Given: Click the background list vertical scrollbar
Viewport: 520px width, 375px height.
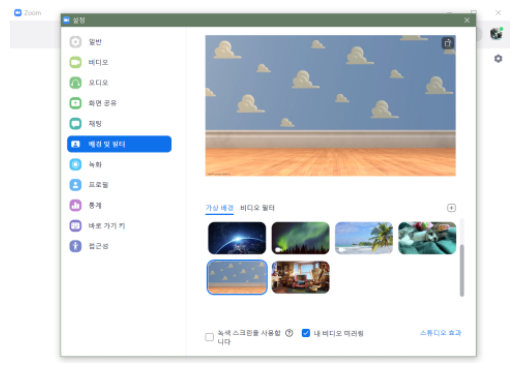Looking at the screenshot, I should coord(462,270).
